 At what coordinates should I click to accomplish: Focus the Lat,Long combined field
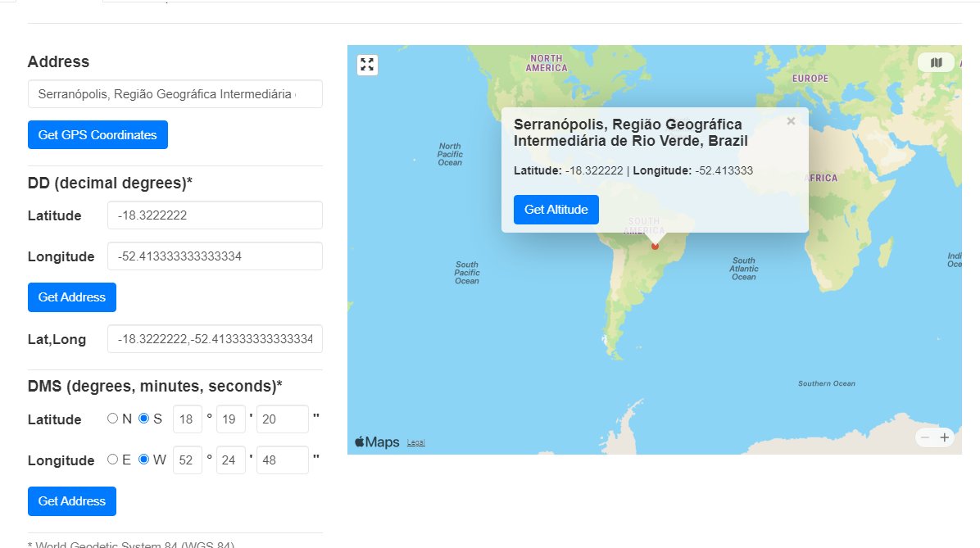[215, 338]
